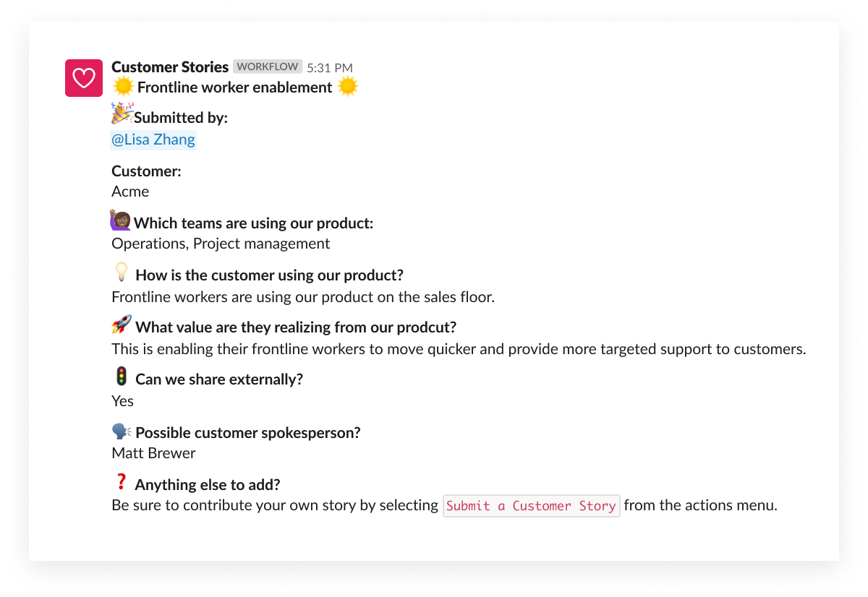Image resolution: width=868 pixels, height=597 pixels.
Task: Click the Customer Stories heart avatar
Action: pyautogui.click(x=84, y=78)
